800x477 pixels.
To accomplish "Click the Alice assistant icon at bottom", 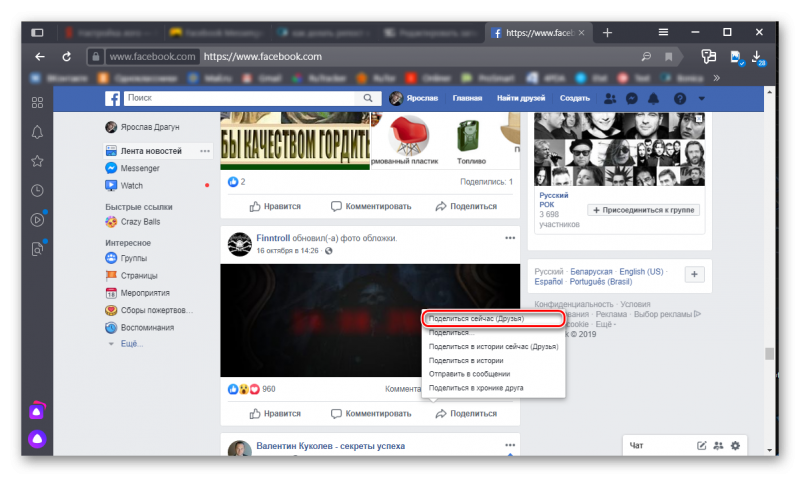I will (37, 439).
